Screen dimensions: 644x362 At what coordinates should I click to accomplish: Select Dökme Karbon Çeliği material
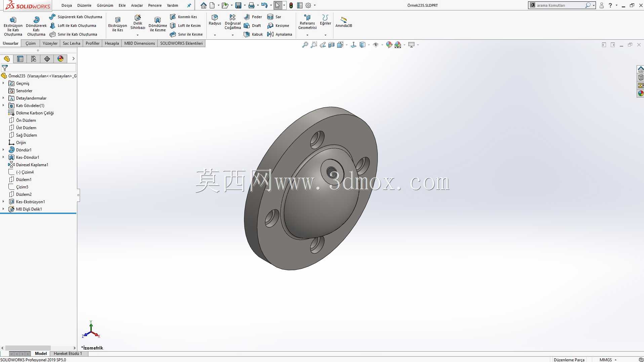pyautogui.click(x=31, y=113)
